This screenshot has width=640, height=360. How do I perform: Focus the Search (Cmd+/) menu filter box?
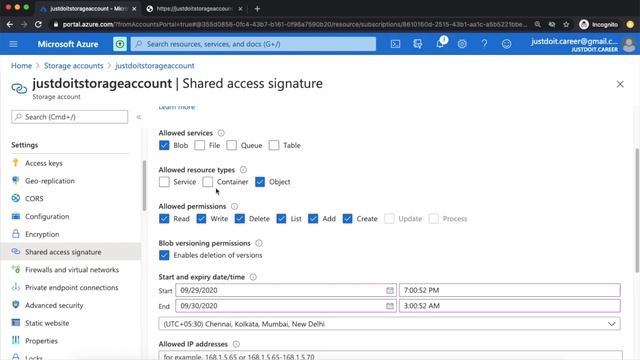coord(69,117)
